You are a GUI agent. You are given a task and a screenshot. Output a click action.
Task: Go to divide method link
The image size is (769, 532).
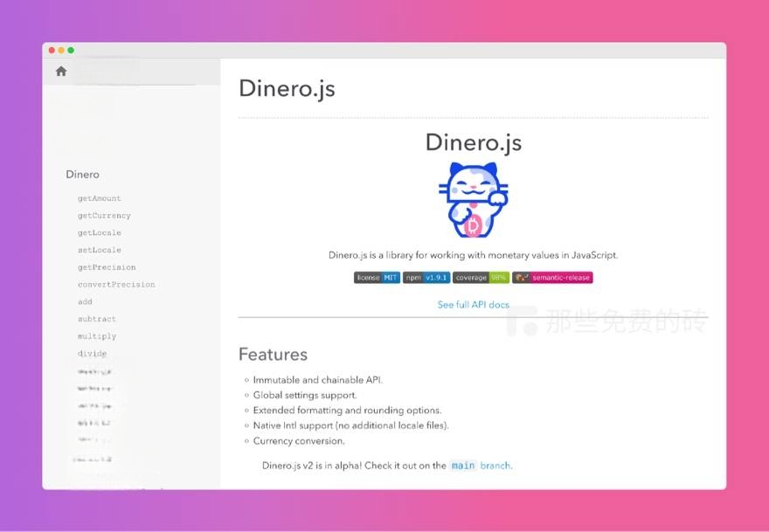(x=92, y=354)
